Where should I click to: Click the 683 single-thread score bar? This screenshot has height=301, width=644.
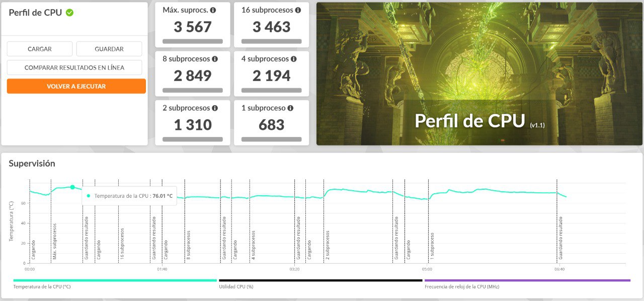pyautogui.click(x=272, y=139)
